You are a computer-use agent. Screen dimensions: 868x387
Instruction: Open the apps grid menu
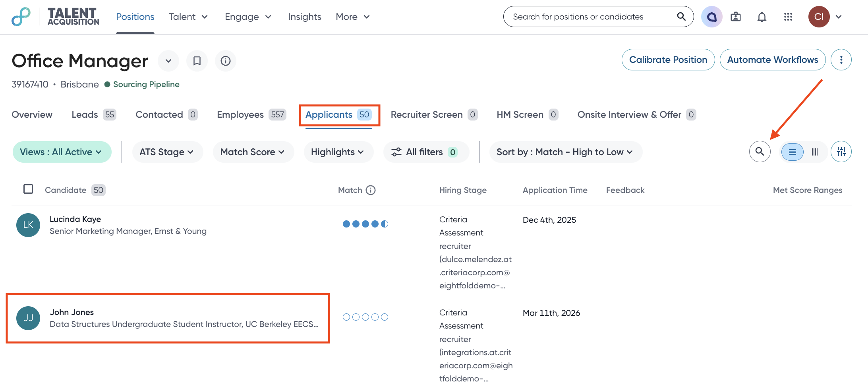(x=788, y=17)
